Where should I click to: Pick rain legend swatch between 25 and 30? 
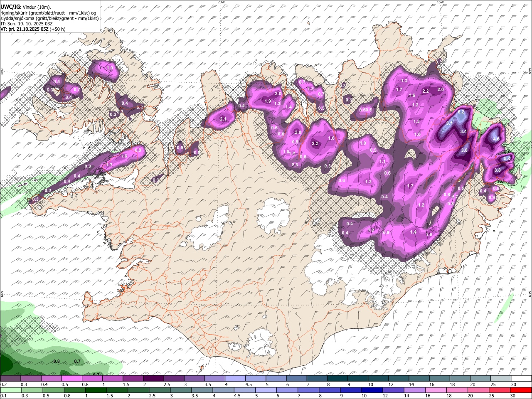500,390
